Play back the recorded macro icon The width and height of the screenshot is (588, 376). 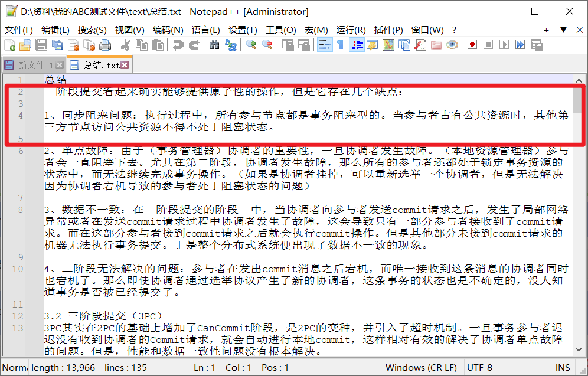click(504, 45)
